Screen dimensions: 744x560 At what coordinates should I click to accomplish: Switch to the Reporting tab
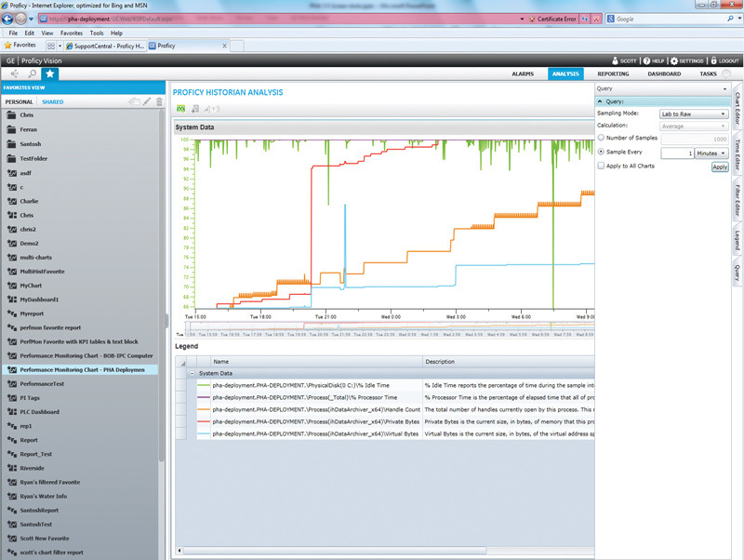point(613,74)
